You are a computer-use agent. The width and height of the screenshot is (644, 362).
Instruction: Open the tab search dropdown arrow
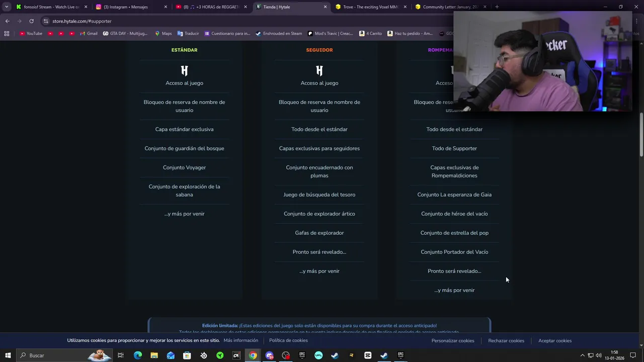tap(7, 7)
